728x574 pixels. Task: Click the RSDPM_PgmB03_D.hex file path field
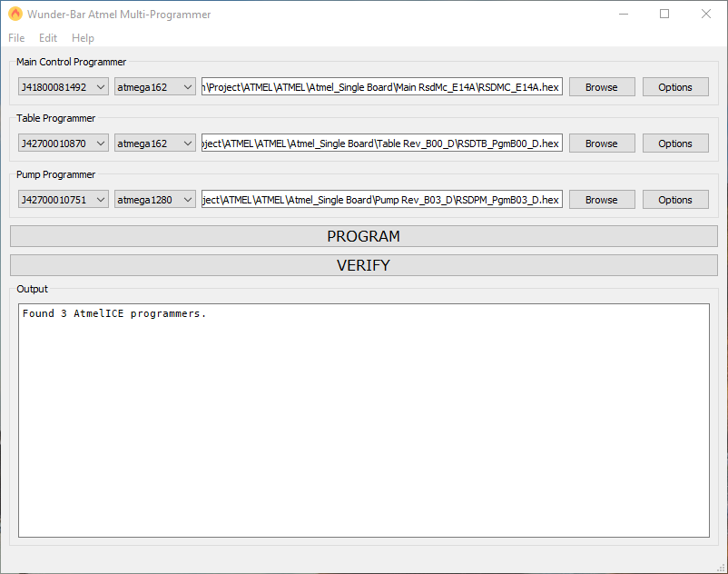coord(381,199)
